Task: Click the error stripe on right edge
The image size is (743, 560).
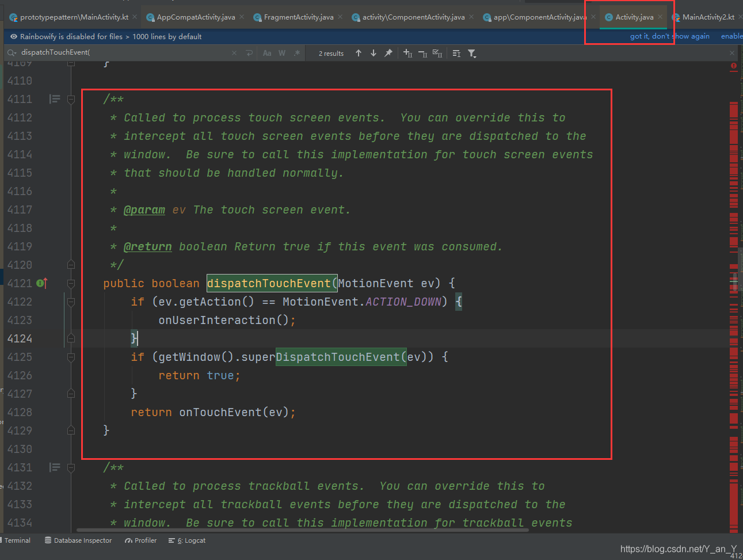Action: click(734, 317)
